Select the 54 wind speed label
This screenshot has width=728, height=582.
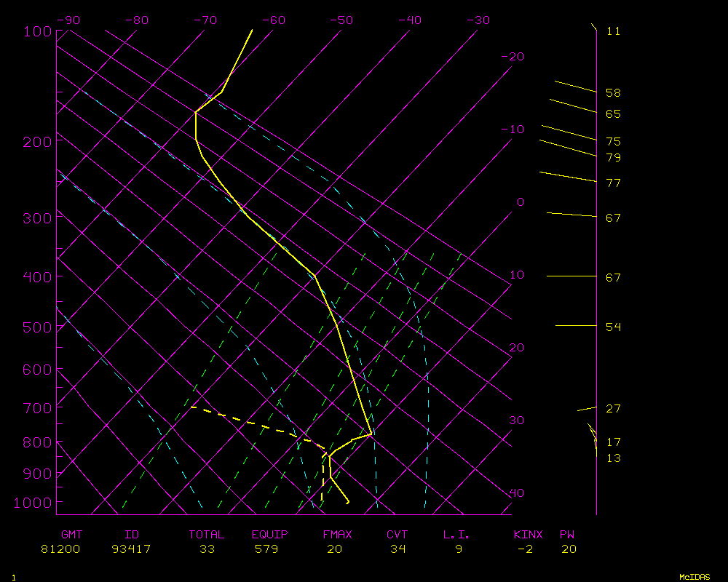point(614,327)
